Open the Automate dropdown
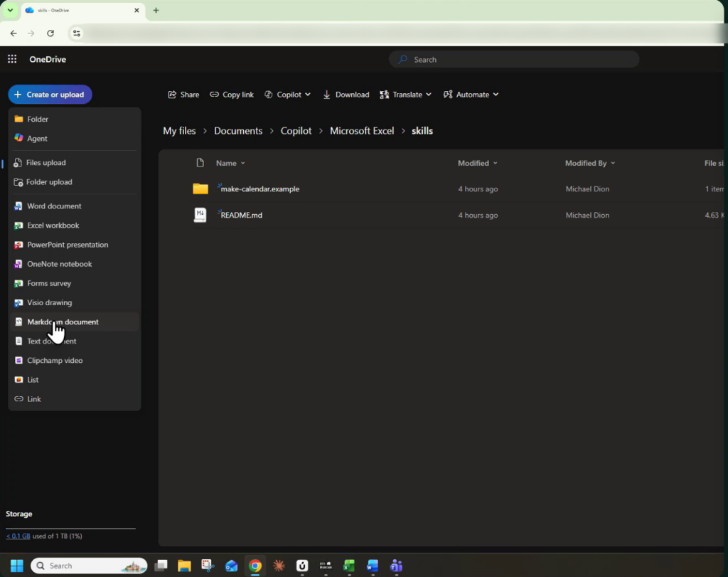This screenshot has height=577, width=728. (471, 95)
